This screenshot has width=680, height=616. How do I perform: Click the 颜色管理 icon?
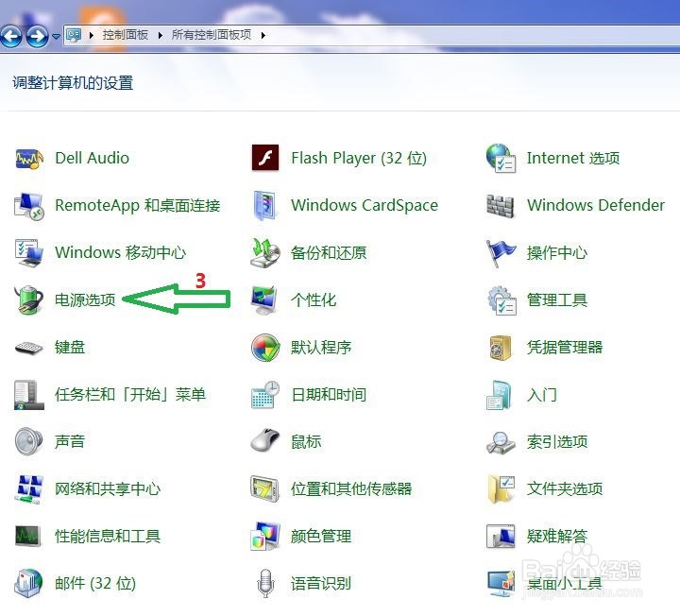265,537
